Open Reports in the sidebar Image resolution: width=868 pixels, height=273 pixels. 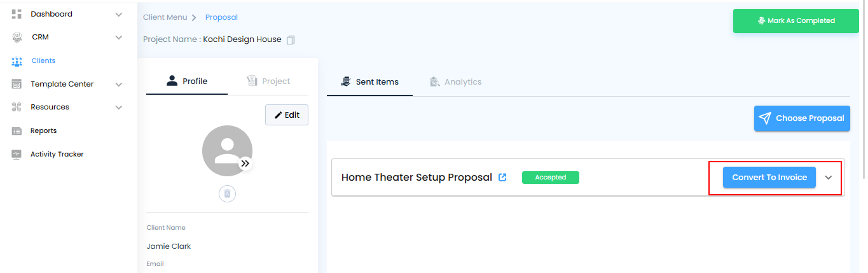43,130
